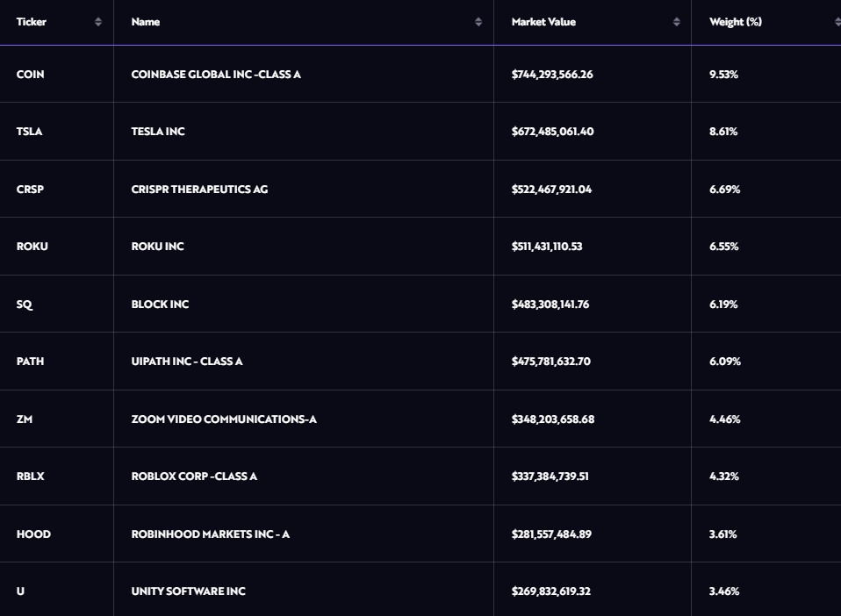Click the Weight (%) header label

(736, 22)
